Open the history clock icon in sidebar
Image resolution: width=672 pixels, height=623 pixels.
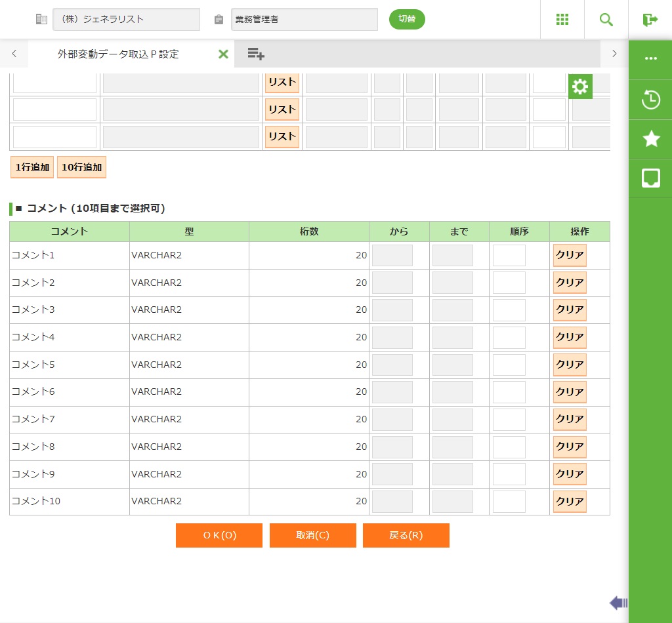(650, 100)
